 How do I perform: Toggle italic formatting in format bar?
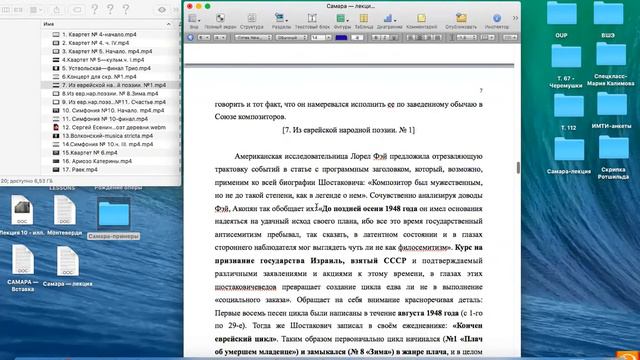click(384, 38)
